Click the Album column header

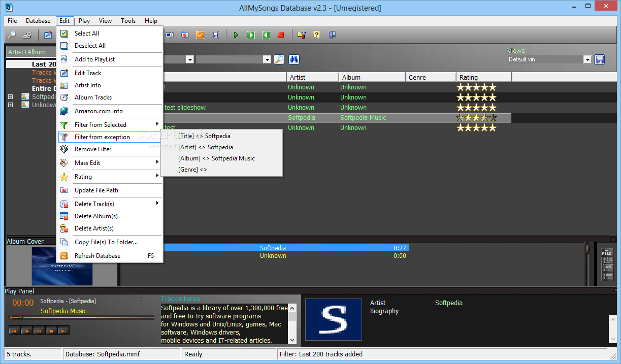pyautogui.click(x=372, y=77)
